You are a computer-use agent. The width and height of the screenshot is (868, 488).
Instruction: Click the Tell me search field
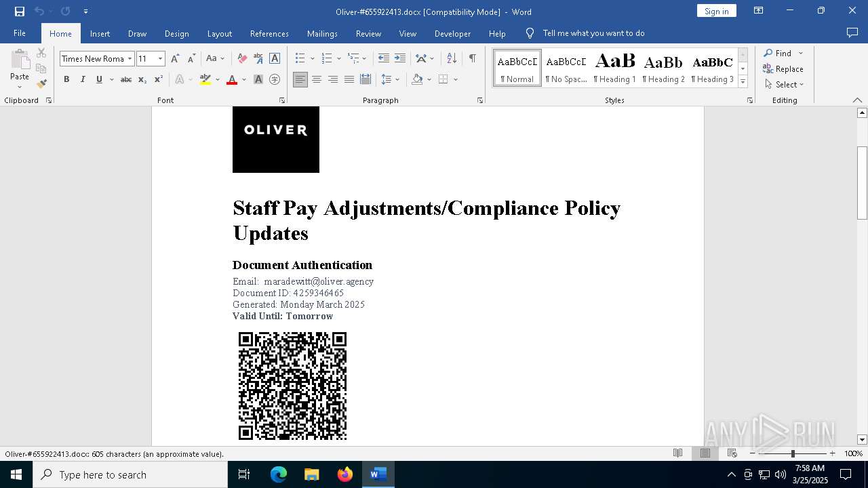[x=593, y=33]
